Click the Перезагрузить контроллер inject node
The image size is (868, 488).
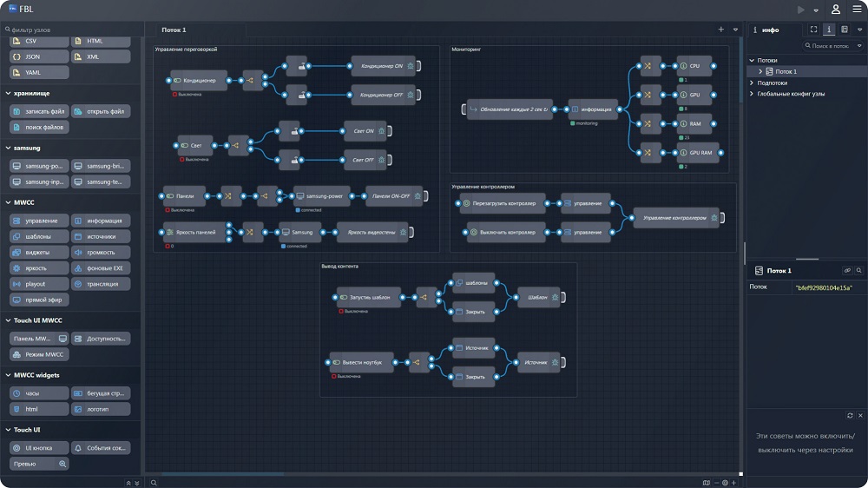tap(503, 204)
